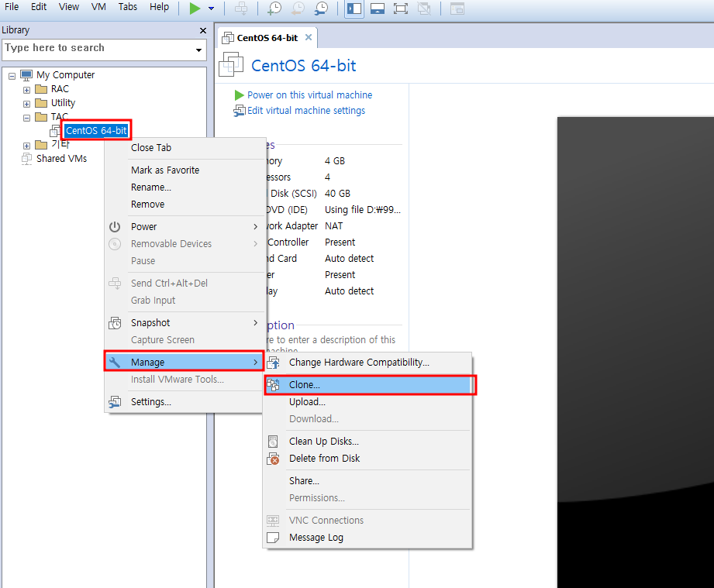Click the NAT network adapter value

[x=334, y=226]
